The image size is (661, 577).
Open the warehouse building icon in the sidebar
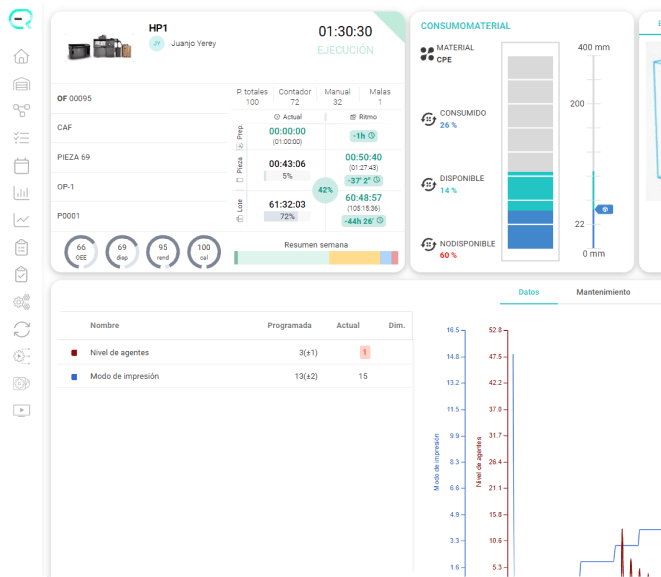click(21, 84)
